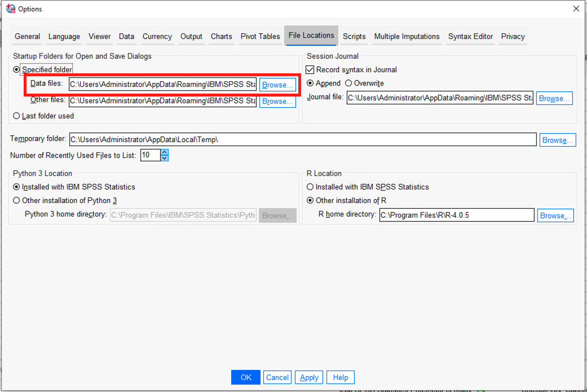
Task: Click the SPSS Options title bar icon
Action: click(x=11, y=8)
